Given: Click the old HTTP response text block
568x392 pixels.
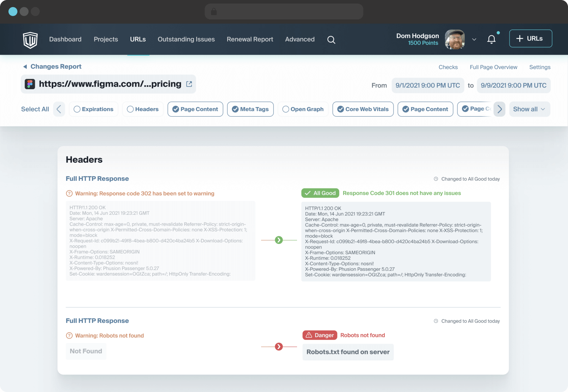Looking at the screenshot, I should click(x=161, y=241).
